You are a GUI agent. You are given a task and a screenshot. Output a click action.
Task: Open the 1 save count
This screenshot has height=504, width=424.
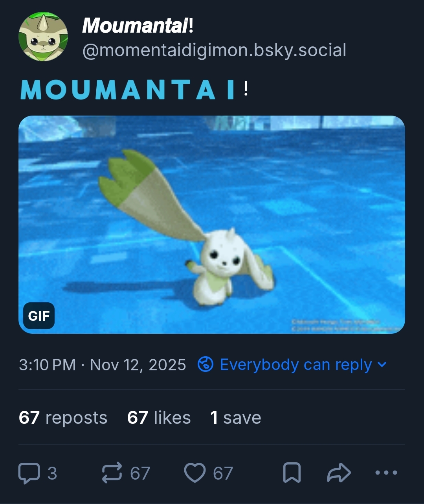235,418
